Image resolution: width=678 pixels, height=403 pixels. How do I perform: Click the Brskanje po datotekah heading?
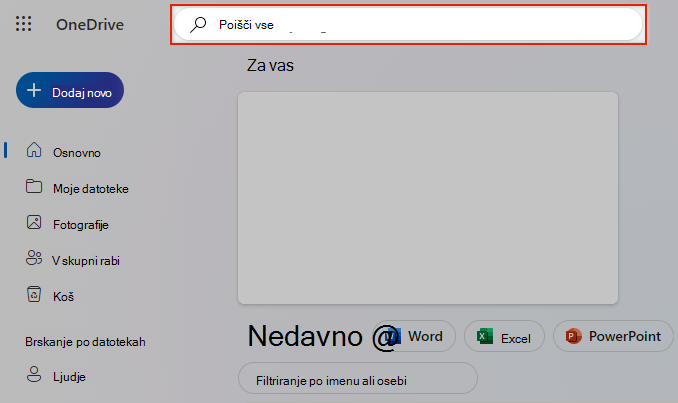[x=85, y=342]
